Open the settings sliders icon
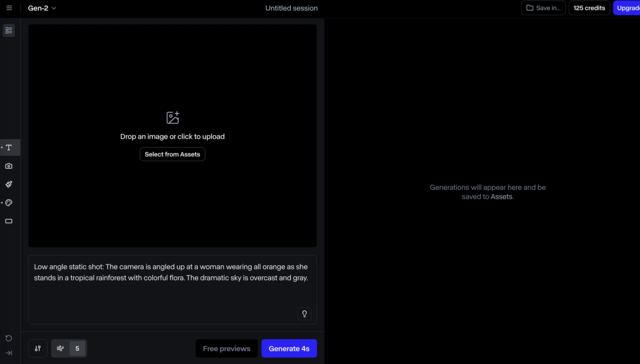 pyautogui.click(x=38, y=348)
